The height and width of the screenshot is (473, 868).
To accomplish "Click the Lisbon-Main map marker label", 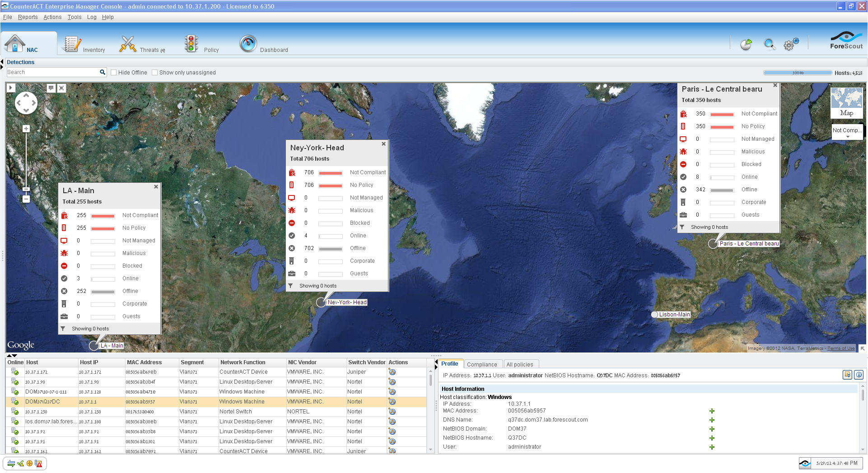I will (x=674, y=315).
